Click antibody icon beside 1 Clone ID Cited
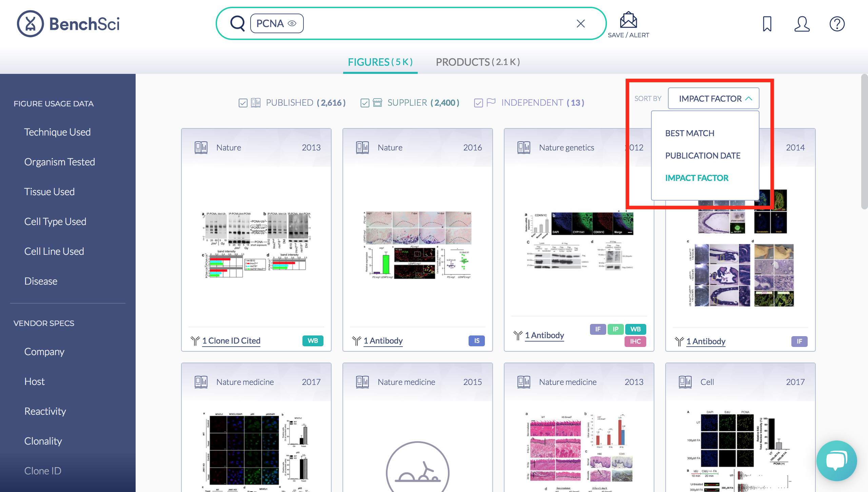This screenshot has width=868, height=492. tap(195, 341)
